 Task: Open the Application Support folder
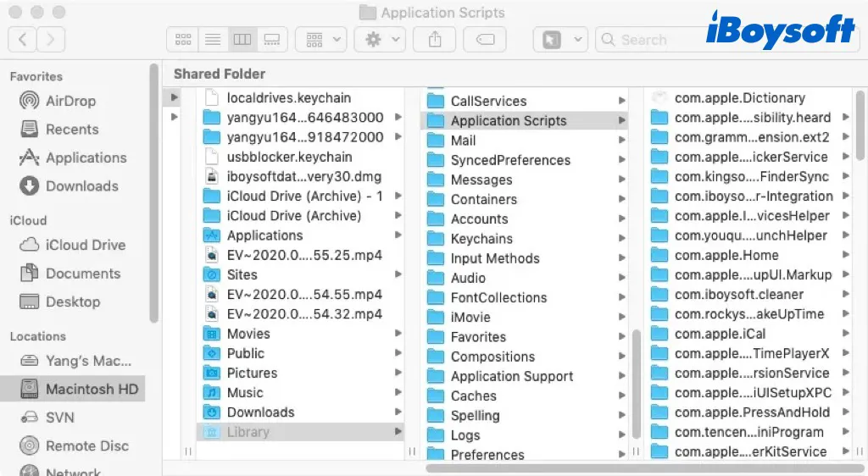coord(511,377)
